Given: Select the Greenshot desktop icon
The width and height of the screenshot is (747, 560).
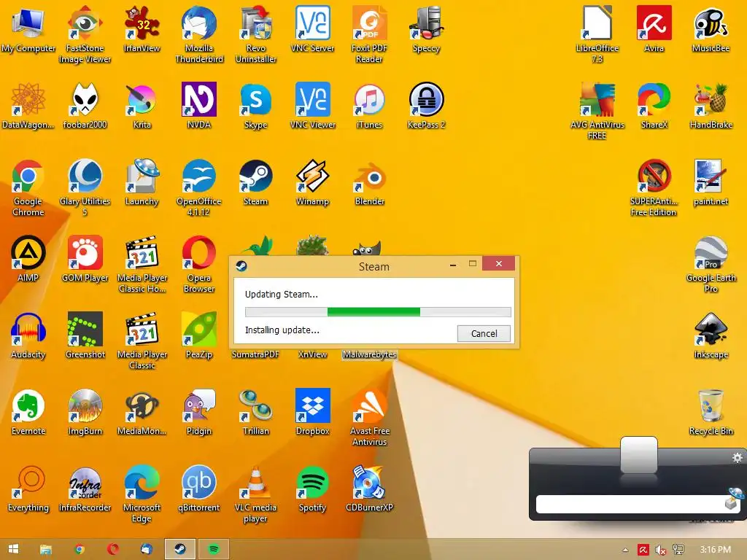Looking at the screenshot, I should pyautogui.click(x=85, y=336).
